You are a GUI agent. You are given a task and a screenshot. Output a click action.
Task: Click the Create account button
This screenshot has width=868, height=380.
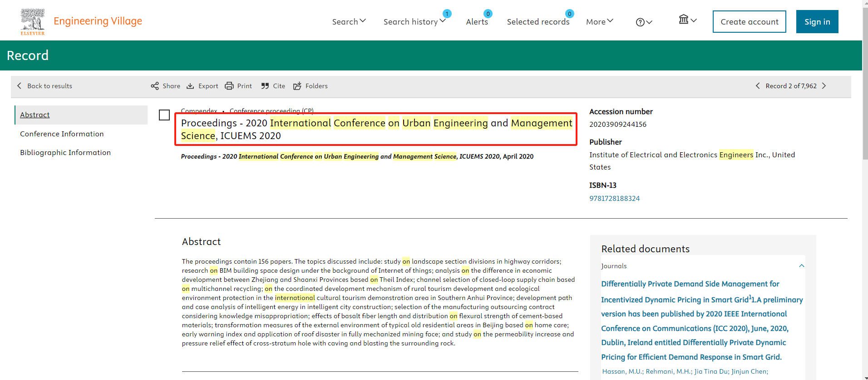[749, 21]
